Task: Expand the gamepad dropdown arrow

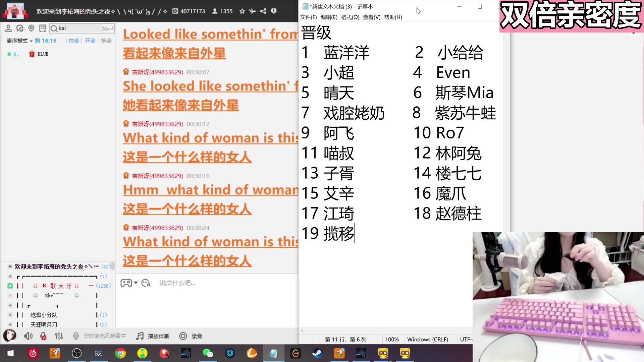Action: coord(135,283)
